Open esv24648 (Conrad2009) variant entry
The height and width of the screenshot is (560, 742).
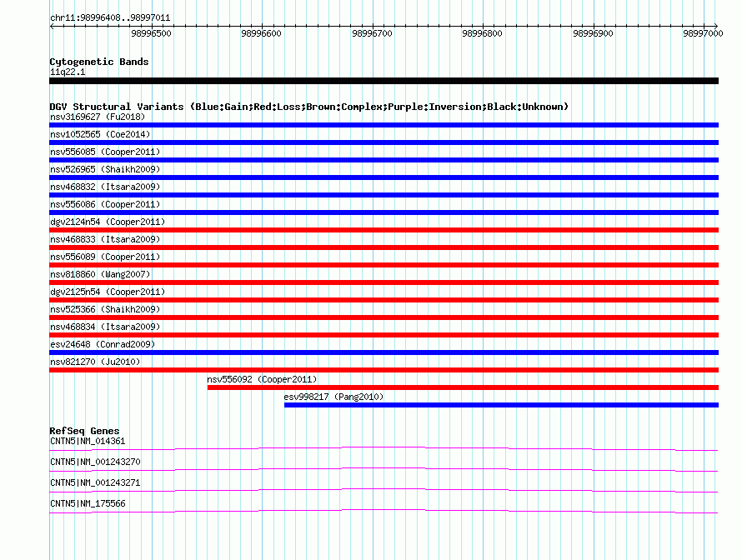pos(103,344)
